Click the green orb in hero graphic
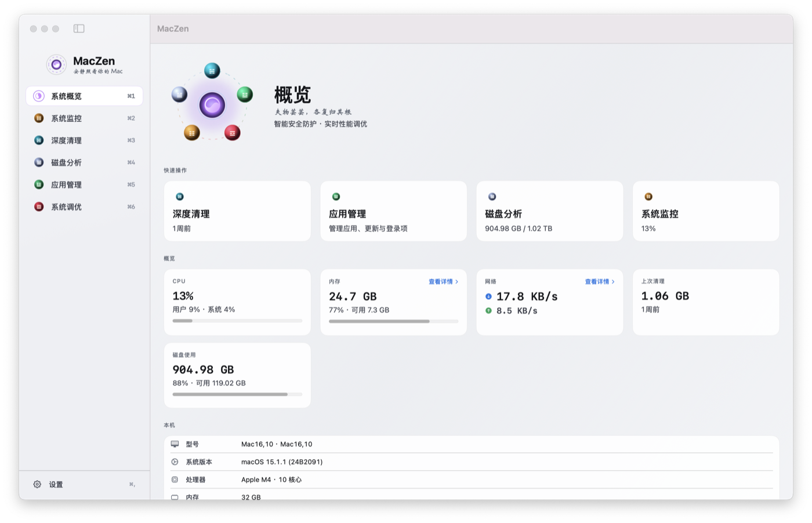Viewport: 812px width, 523px height. 245,94
